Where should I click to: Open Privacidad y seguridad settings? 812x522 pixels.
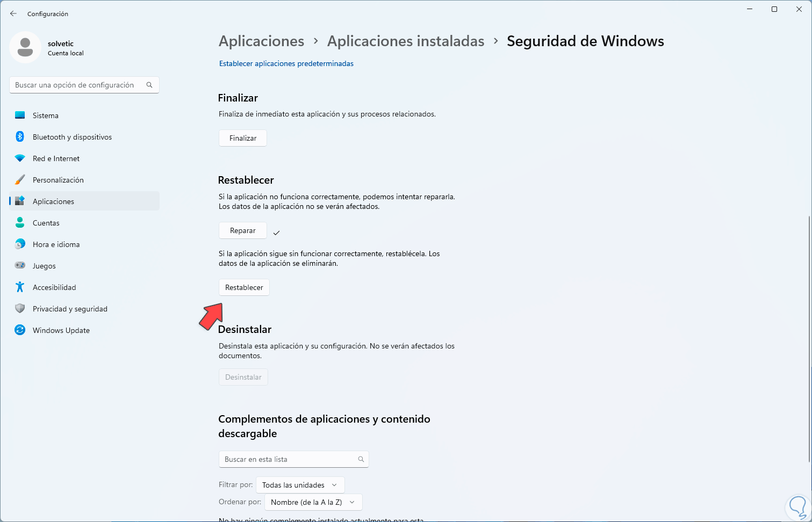[84, 309]
